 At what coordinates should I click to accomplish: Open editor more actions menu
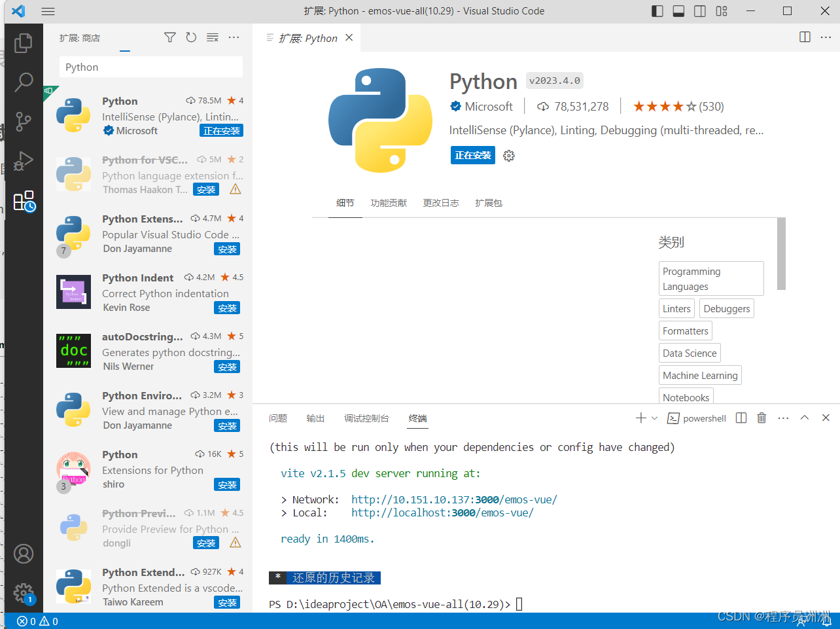[x=826, y=37]
